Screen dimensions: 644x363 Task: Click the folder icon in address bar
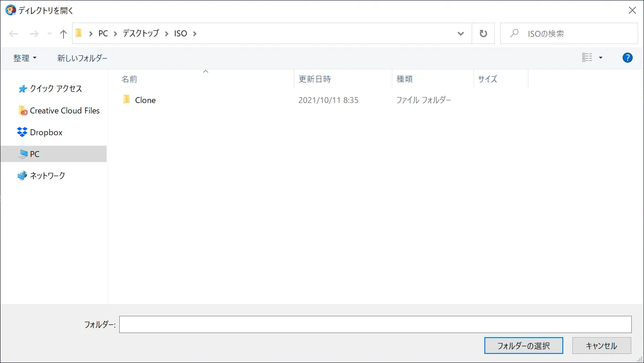click(79, 33)
